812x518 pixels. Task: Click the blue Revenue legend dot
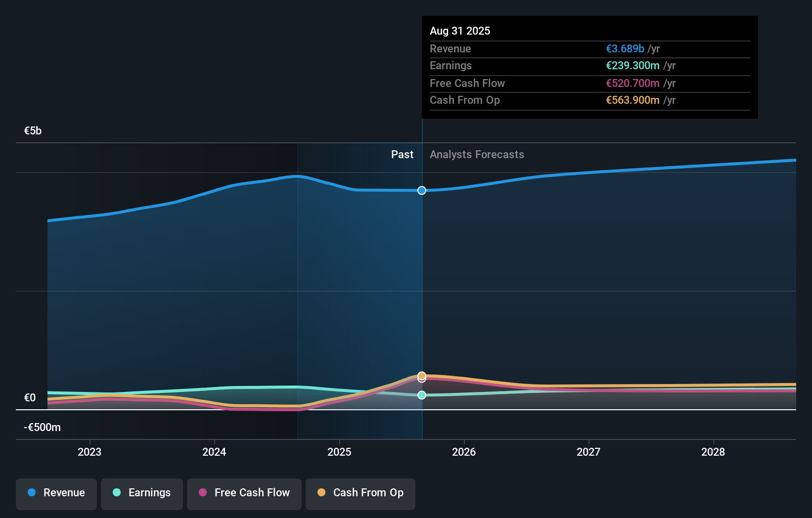click(x=32, y=492)
